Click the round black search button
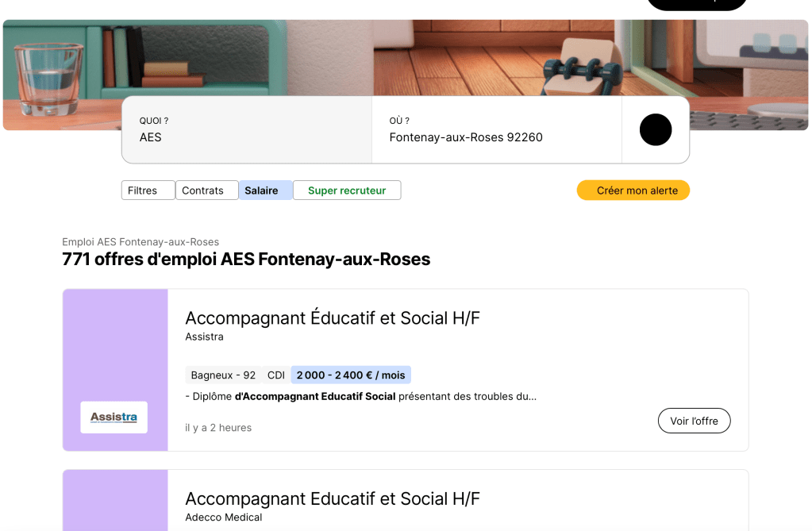The image size is (812, 531). (656, 130)
